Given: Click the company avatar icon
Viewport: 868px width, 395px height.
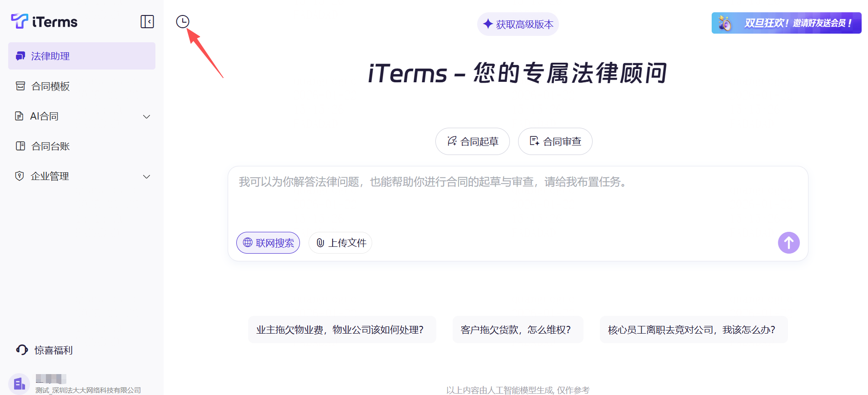Looking at the screenshot, I should (x=19, y=384).
